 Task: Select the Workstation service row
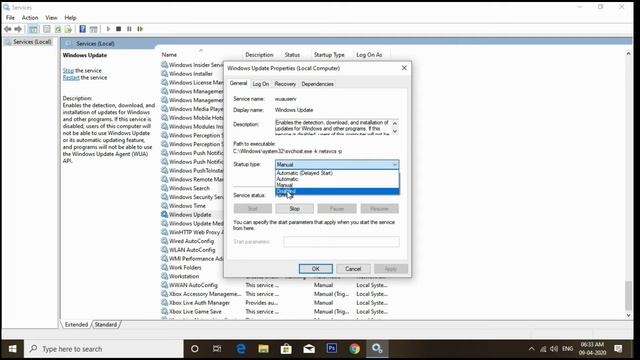pyautogui.click(x=184, y=276)
